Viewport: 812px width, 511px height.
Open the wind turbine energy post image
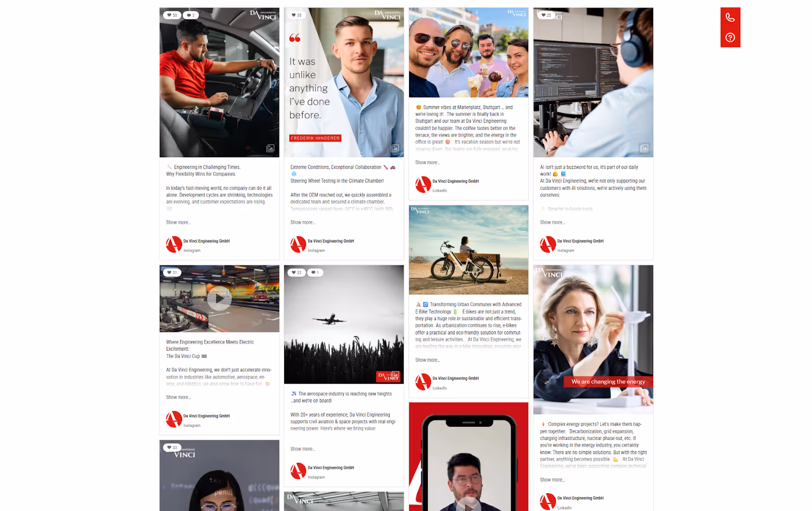[x=593, y=339]
